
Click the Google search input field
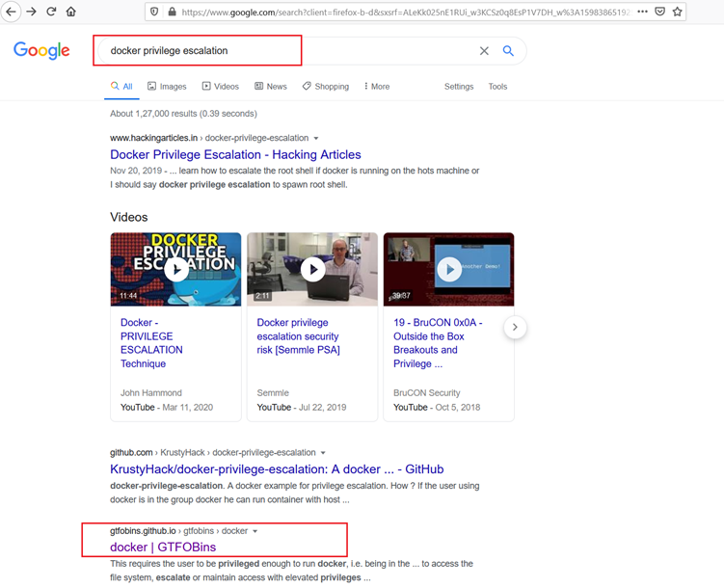[x=289, y=51]
